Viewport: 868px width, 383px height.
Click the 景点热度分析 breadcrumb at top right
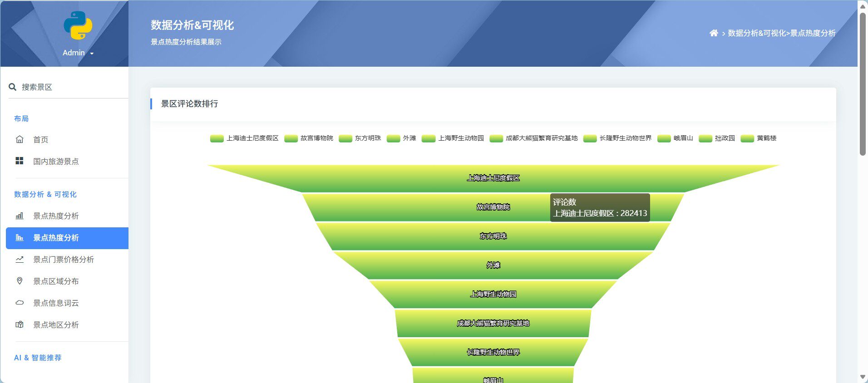(813, 33)
